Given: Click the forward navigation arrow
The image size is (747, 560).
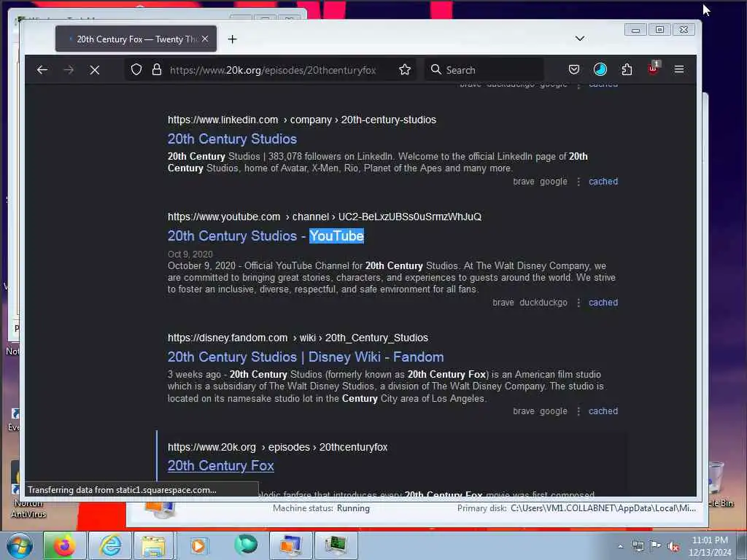Looking at the screenshot, I should [69, 70].
